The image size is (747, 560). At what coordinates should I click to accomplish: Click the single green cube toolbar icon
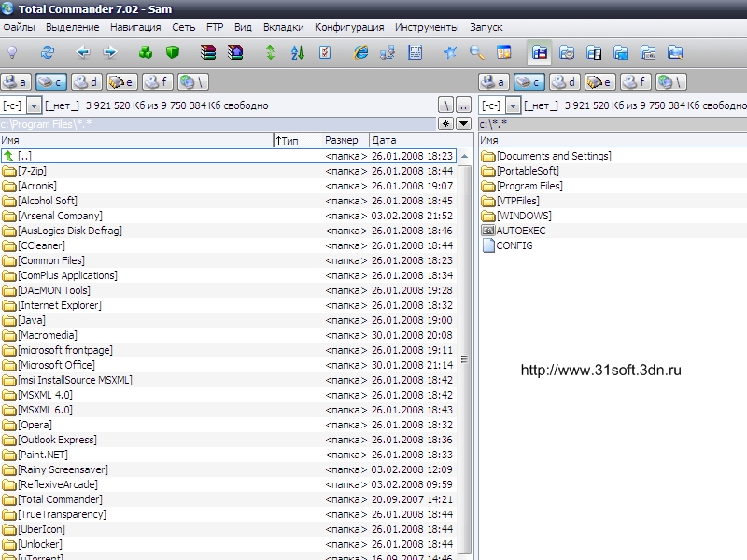pyautogui.click(x=173, y=52)
